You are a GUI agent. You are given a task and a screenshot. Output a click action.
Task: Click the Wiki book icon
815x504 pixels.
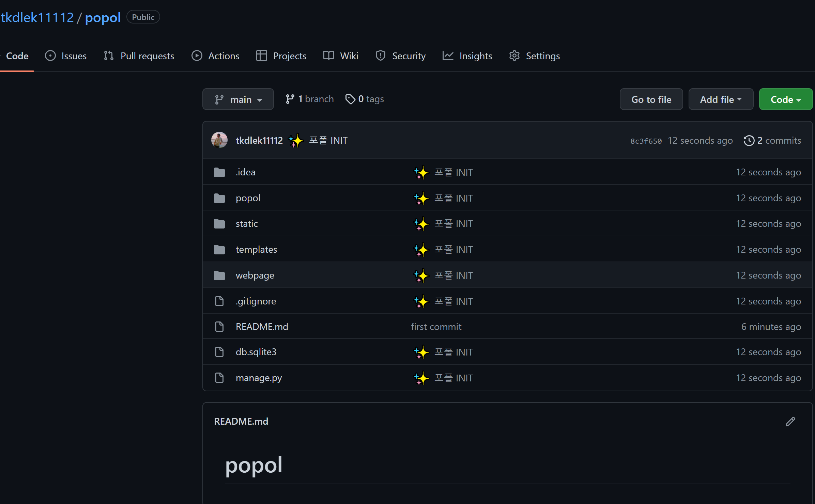pyautogui.click(x=328, y=56)
